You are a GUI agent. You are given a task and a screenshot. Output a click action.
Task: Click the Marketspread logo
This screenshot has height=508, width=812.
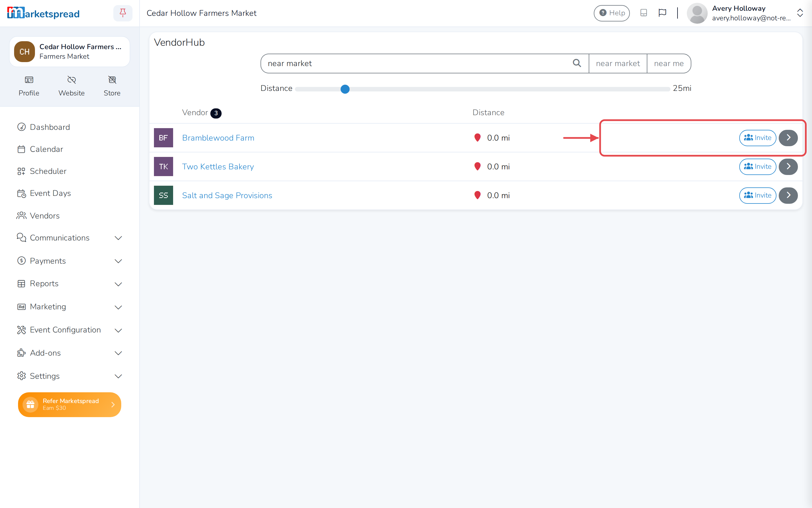click(x=43, y=13)
